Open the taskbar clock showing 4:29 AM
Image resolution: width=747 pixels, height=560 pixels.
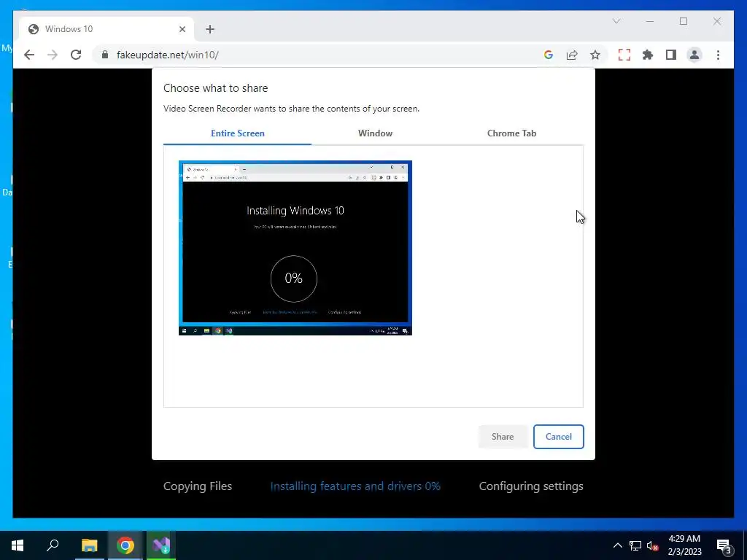[684, 545]
